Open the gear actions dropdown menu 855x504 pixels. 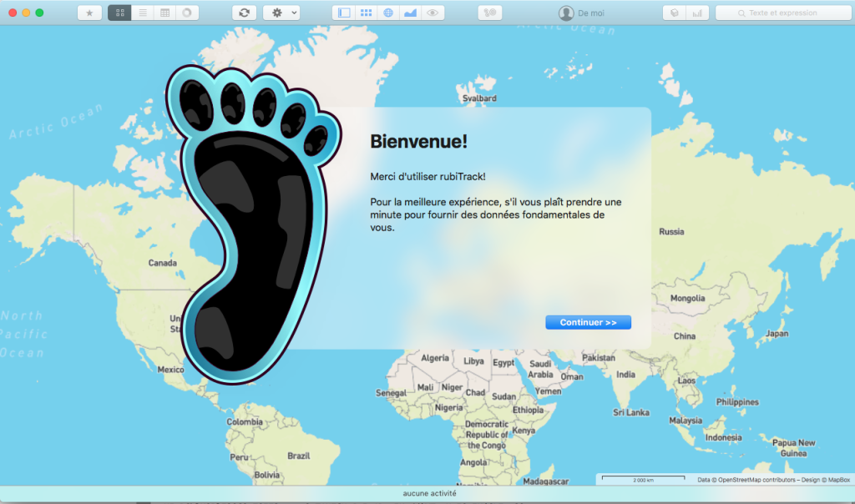click(281, 13)
